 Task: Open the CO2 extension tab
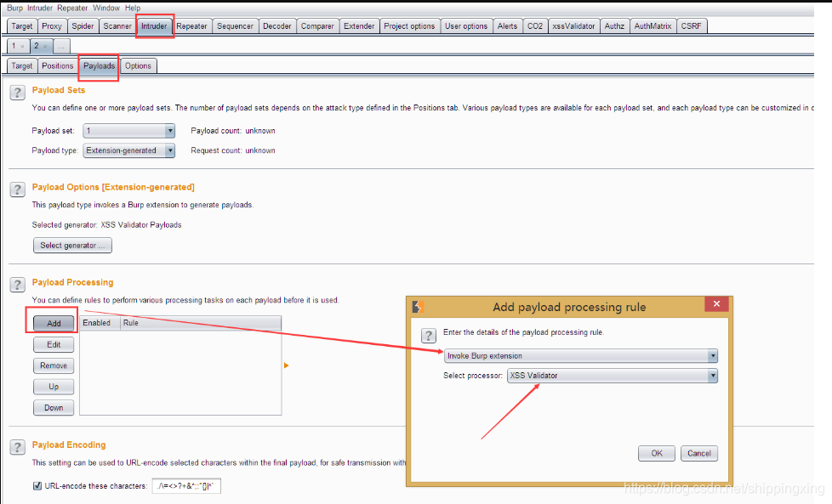click(x=535, y=26)
